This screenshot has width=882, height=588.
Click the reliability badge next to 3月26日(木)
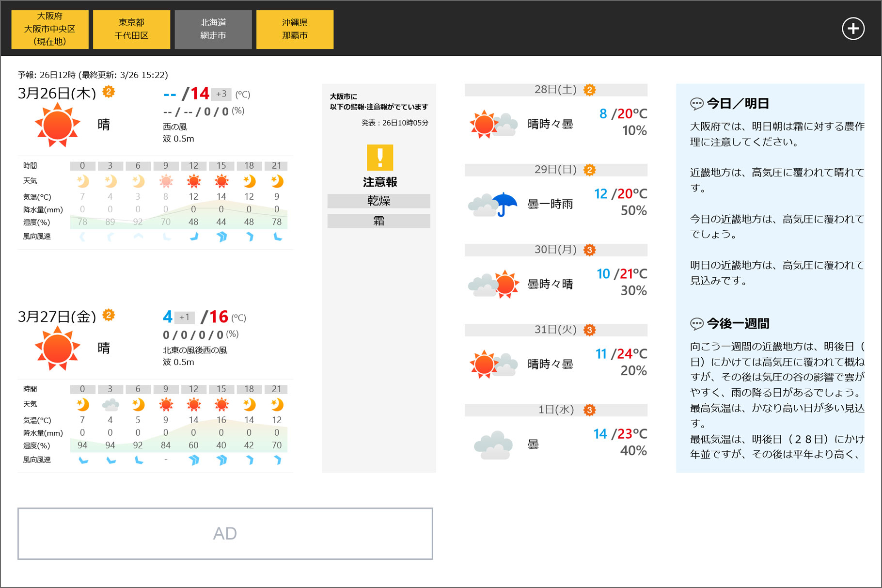pos(109,92)
